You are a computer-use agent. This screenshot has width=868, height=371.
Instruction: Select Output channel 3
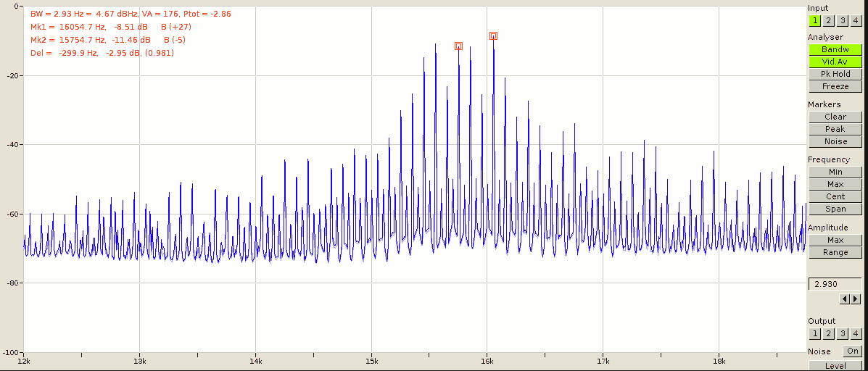842,334
